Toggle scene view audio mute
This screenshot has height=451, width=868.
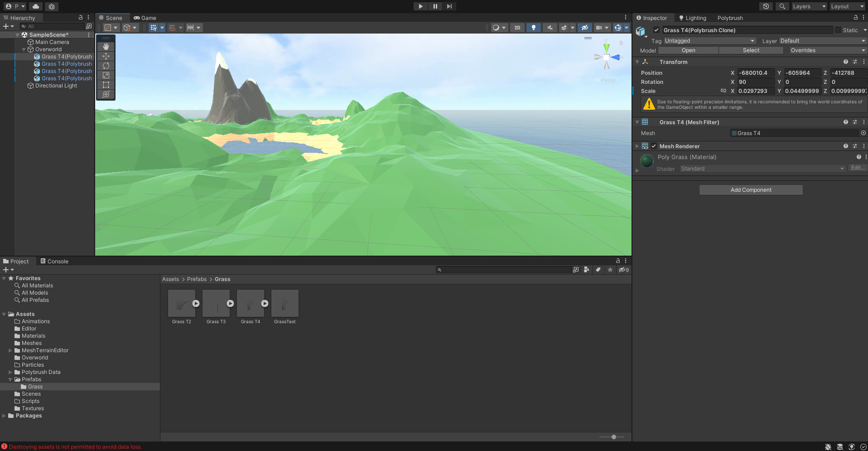pos(550,28)
